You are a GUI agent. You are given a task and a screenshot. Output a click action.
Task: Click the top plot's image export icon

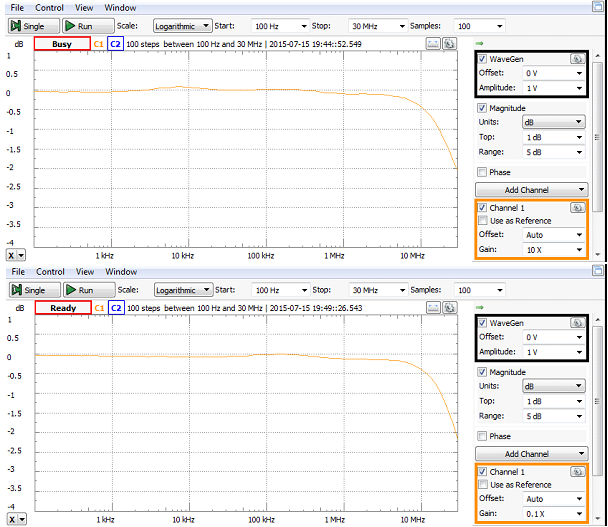(x=433, y=44)
